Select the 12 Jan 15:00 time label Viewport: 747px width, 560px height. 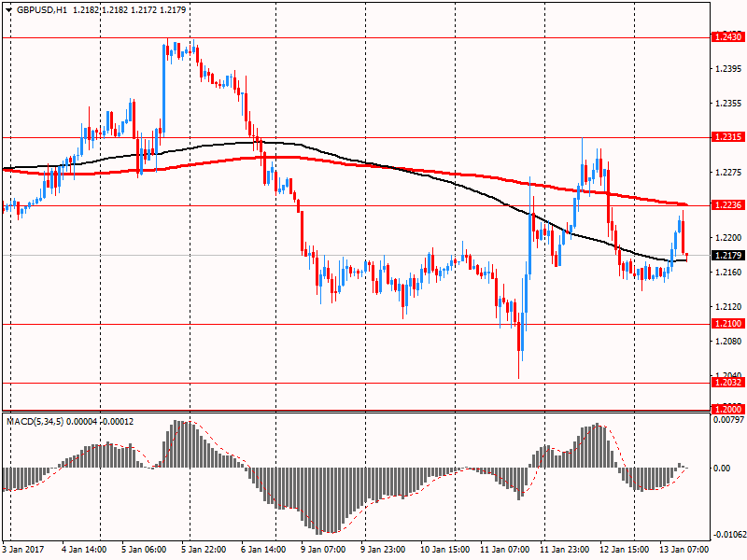[x=624, y=550]
